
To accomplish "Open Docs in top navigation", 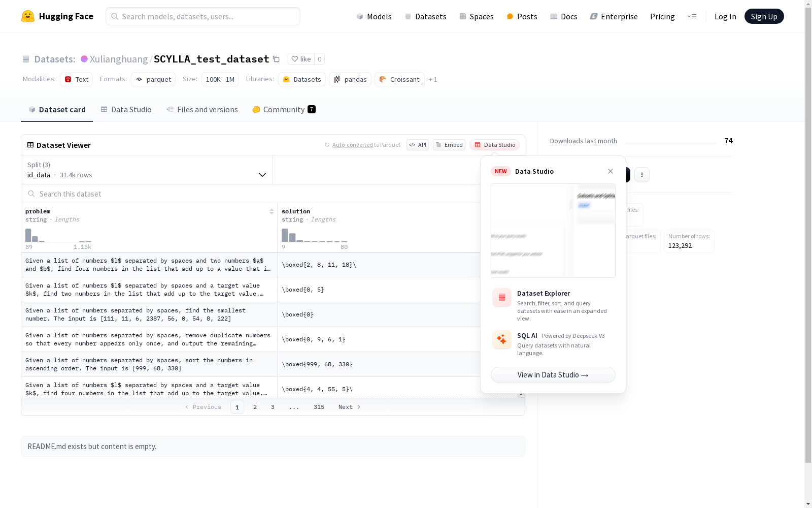I will (x=563, y=16).
